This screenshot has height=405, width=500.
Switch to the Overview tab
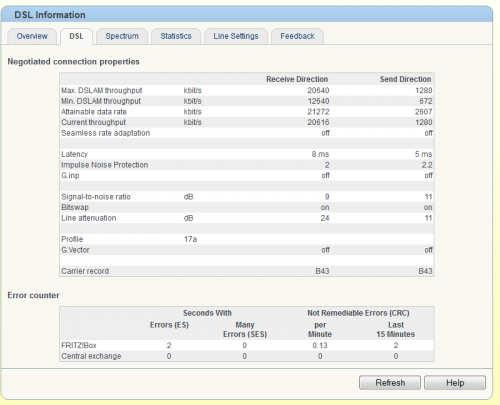pos(32,36)
